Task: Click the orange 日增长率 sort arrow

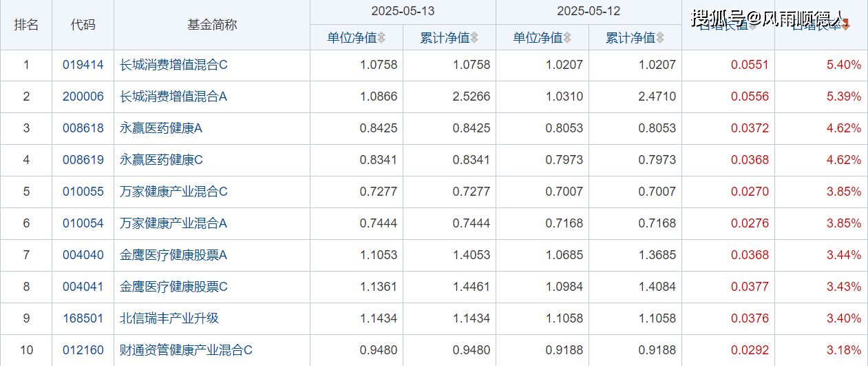Action: click(846, 25)
